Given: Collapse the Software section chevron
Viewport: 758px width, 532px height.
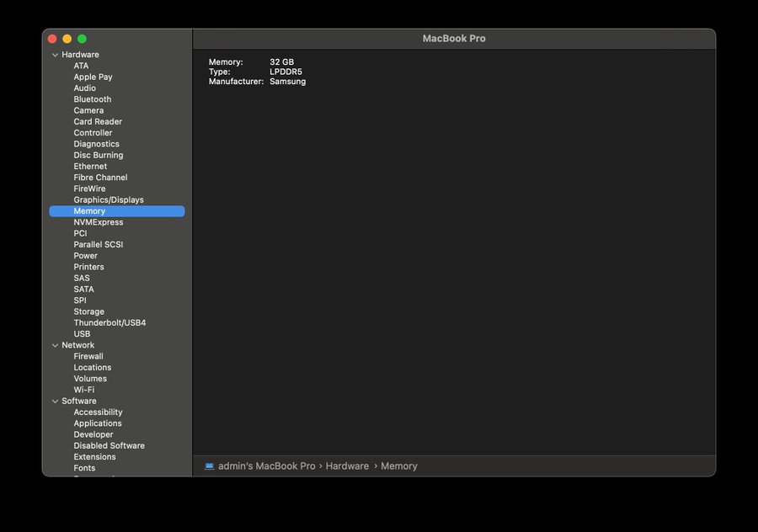Looking at the screenshot, I should (55, 401).
